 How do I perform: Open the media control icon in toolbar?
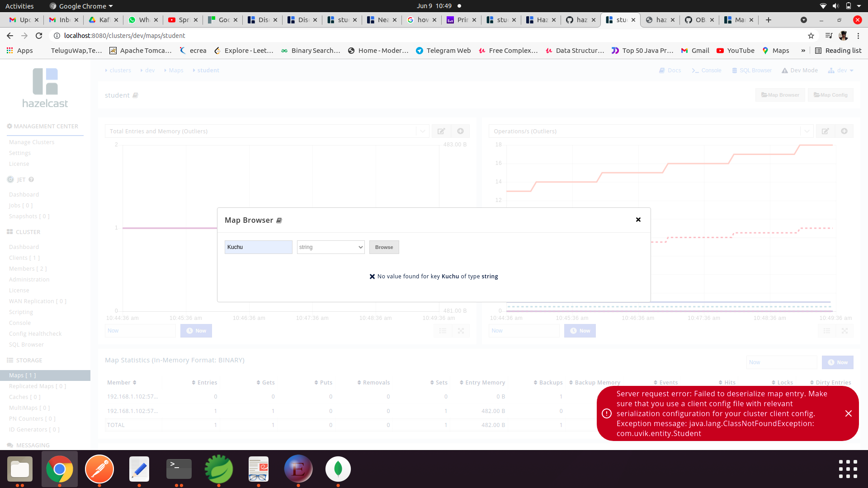[x=829, y=36]
